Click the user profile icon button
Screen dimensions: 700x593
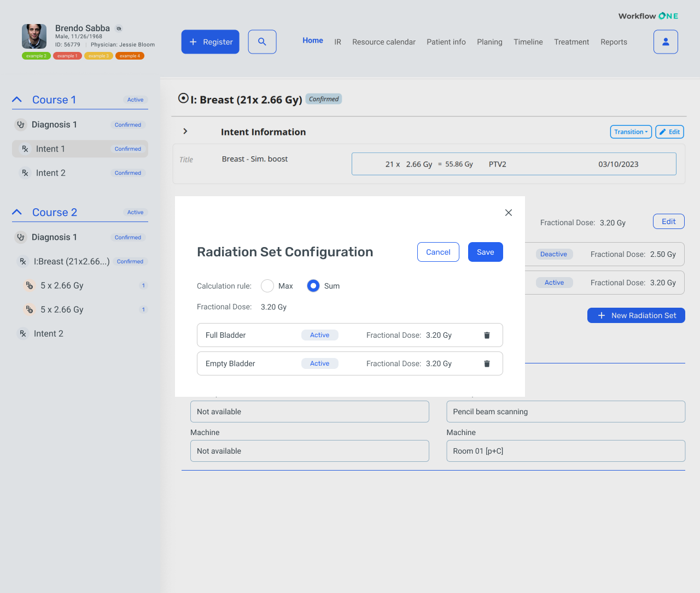click(666, 42)
